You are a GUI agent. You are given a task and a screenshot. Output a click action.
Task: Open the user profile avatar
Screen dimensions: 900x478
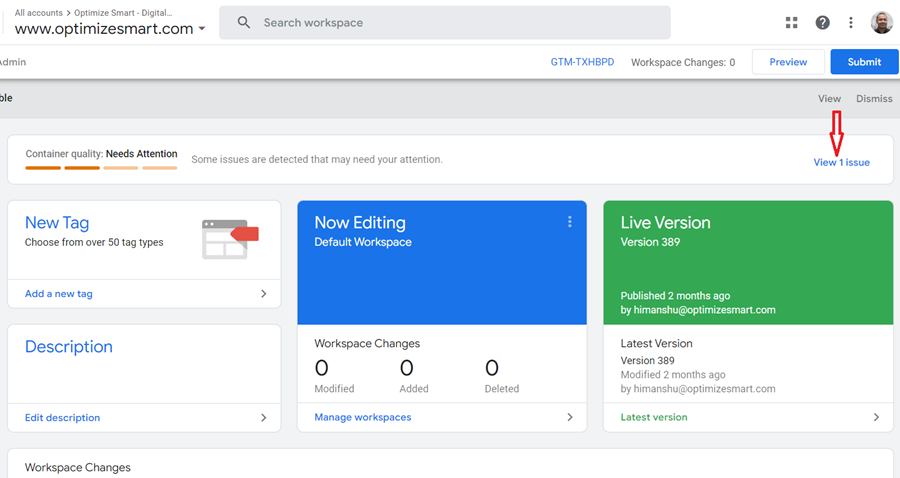pos(881,22)
